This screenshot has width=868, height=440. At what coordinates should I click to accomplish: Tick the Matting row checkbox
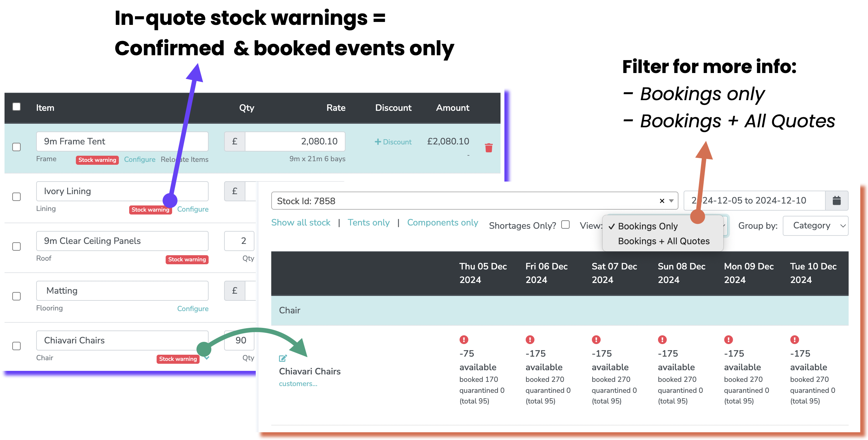(x=16, y=296)
